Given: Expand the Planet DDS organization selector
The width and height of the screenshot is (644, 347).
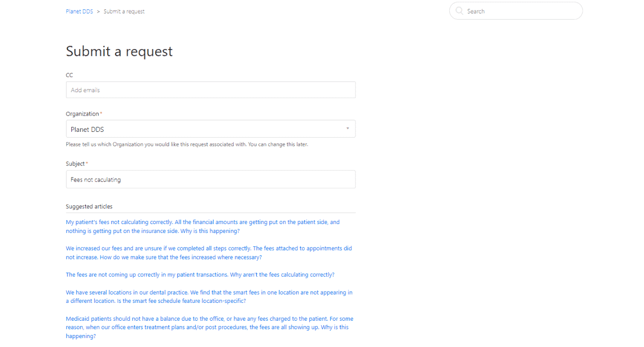Looking at the screenshot, I should tap(211, 128).
